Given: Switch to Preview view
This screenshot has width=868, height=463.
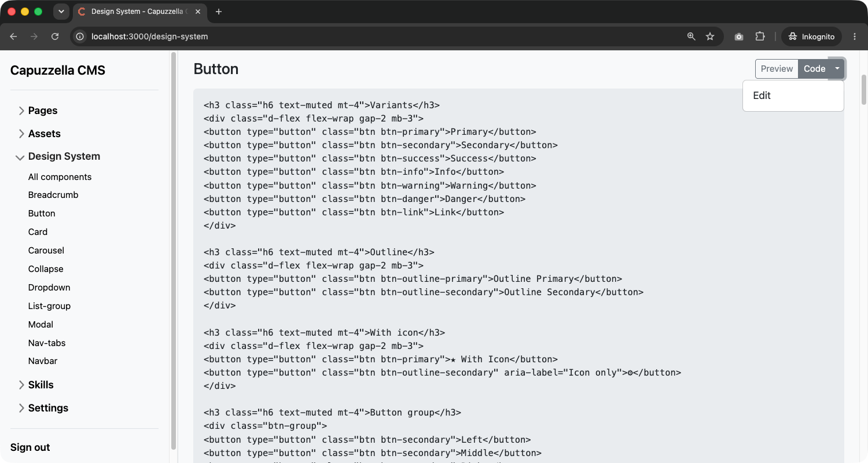Looking at the screenshot, I should (x=777, y=69).
